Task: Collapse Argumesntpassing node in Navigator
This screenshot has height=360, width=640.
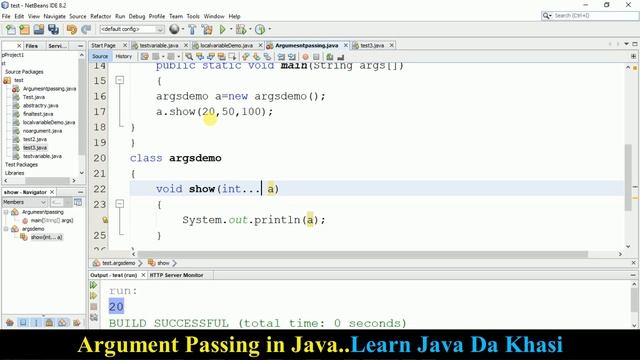Action: [x=6, y=212]
